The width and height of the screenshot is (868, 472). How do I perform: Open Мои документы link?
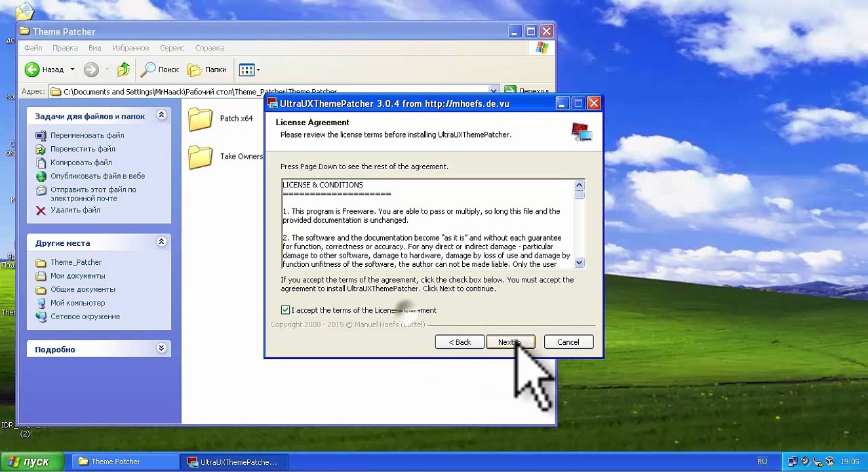click(x=77, y=276)
